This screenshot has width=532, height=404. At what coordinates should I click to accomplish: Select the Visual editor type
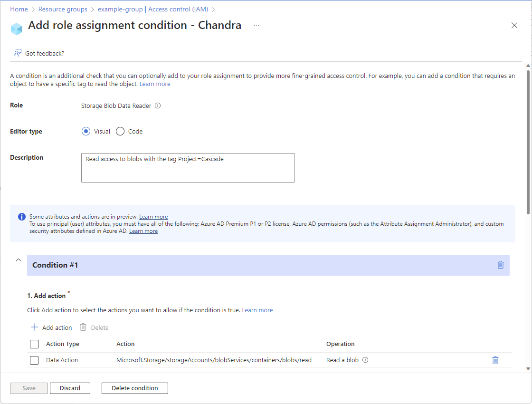tap(86, 132)
